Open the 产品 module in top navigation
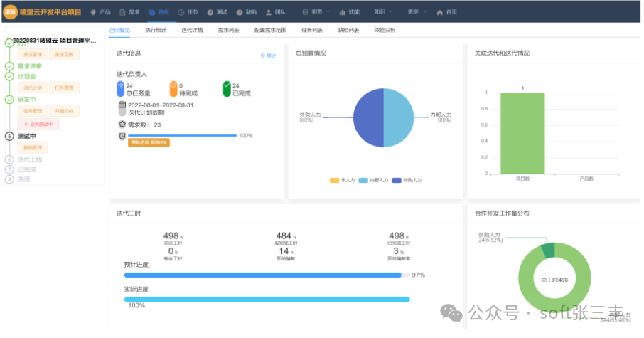The height and width of the screenshot is (338, 644). 101,13
